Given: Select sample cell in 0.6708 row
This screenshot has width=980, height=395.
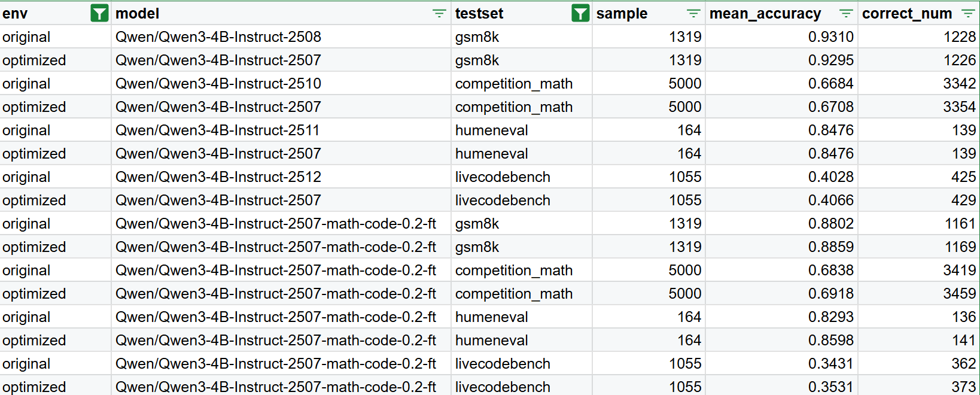Looking at the screenshot, I should point(649,107).
